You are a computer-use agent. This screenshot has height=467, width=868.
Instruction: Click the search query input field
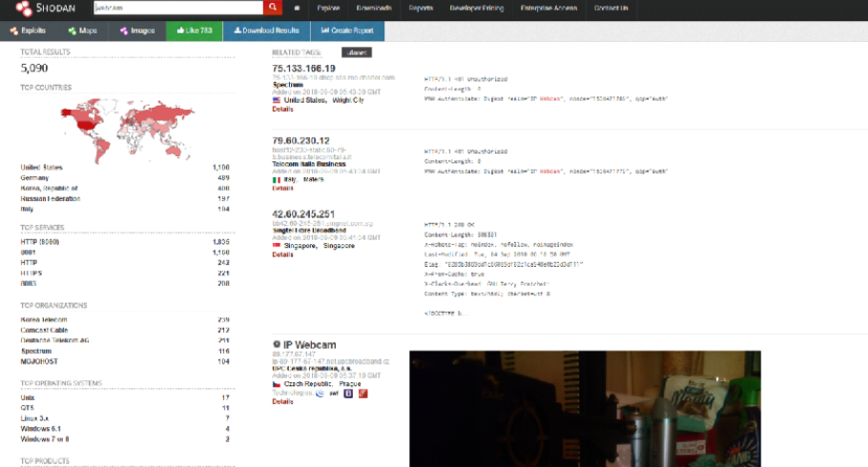178,8
